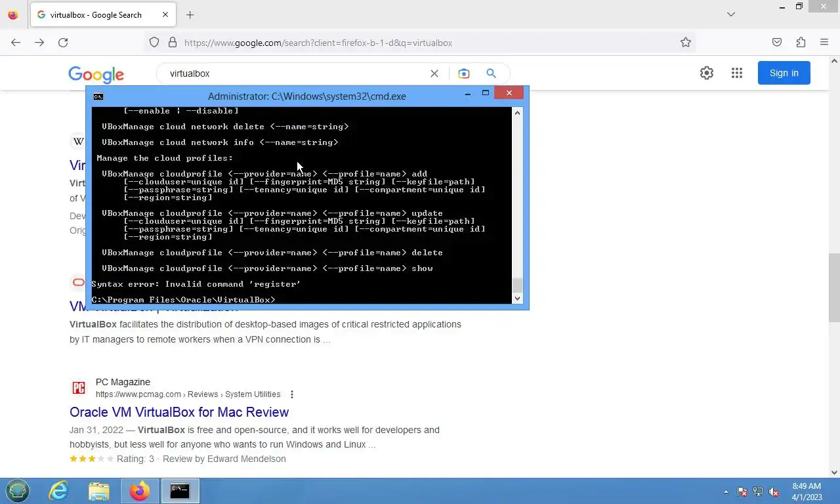
Task: Maximize the cmd.exe window
Action: pyautogui.click(x=486, y=94)
